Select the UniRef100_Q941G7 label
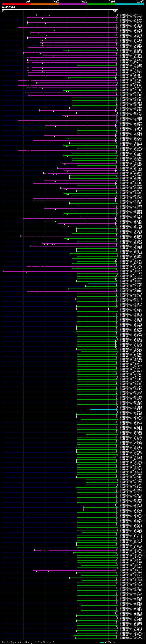Screen dimensions: 146x644 131,291
